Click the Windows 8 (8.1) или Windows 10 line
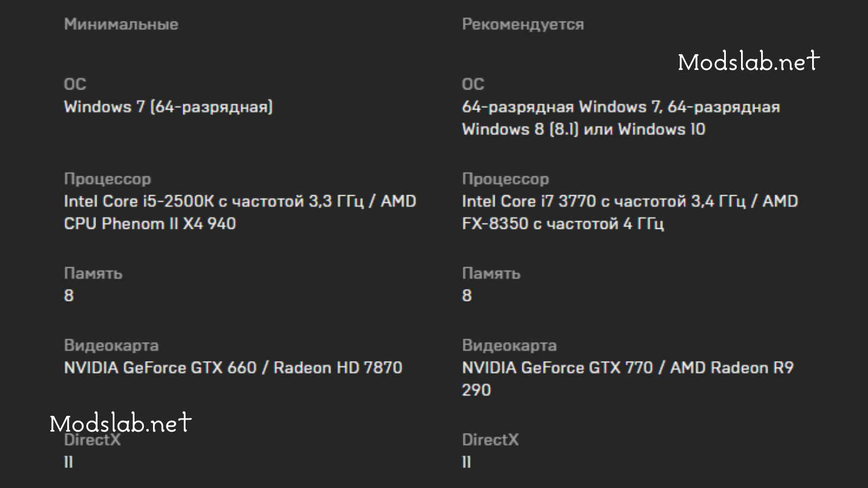Viewport: 868px width, 488px height. tap(583, 129)
